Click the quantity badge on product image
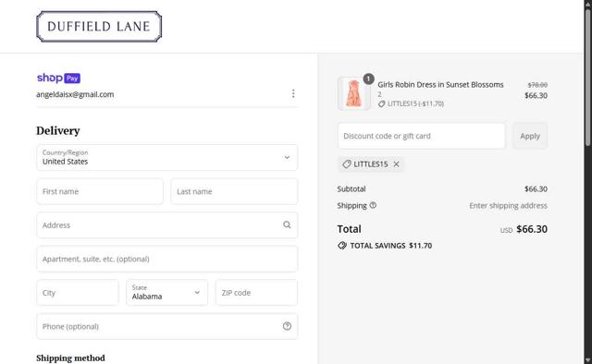The width and height of the screenshot is (592, 364). [x=368, y=79]
